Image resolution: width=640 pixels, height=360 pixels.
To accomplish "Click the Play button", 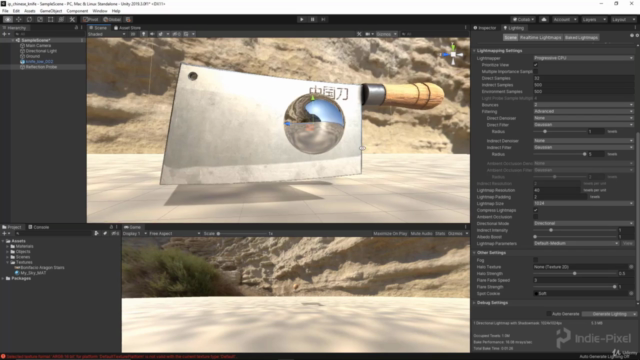I will point(302,19).
